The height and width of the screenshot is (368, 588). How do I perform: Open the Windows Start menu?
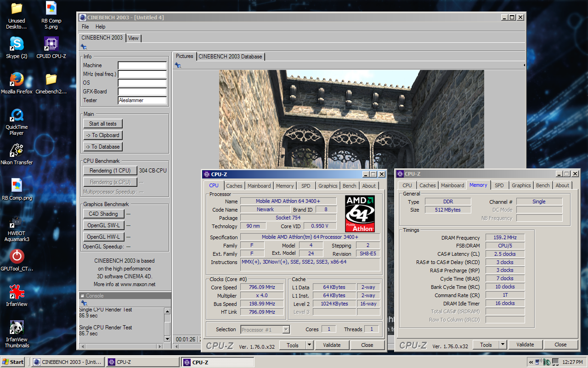point(13,362)
